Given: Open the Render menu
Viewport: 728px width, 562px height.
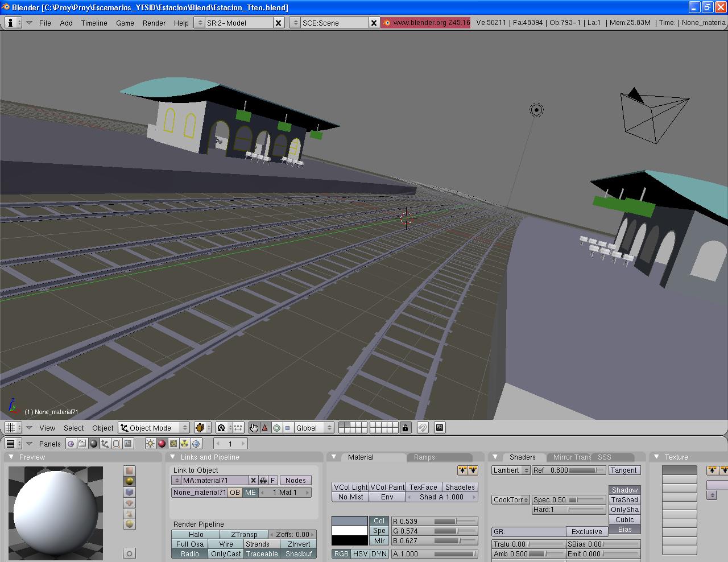Looking at the screenshot, I should (154, 23).
